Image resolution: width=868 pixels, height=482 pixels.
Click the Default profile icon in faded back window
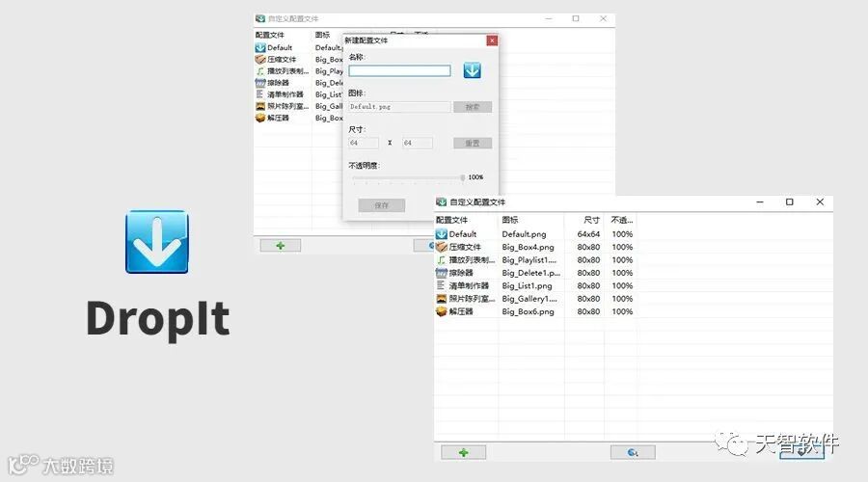[x=260, y=47]
